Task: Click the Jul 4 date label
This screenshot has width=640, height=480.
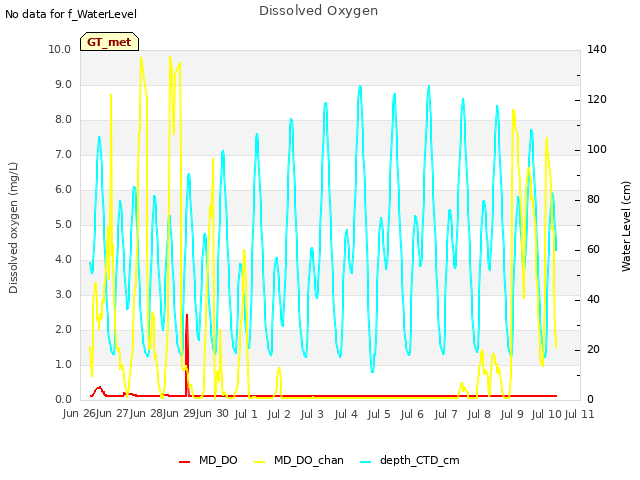Action: 346,414
